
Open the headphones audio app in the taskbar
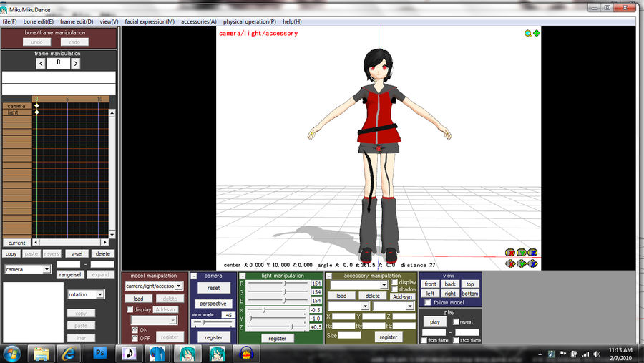click(x=246, y=354)
